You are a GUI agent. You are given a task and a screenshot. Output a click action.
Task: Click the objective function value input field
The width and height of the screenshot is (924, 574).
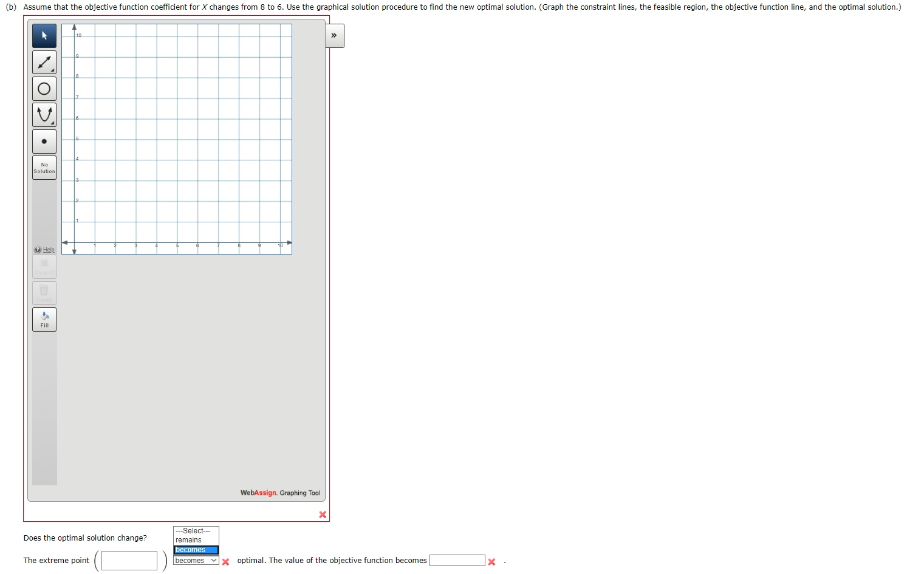[x=457, y=560]
